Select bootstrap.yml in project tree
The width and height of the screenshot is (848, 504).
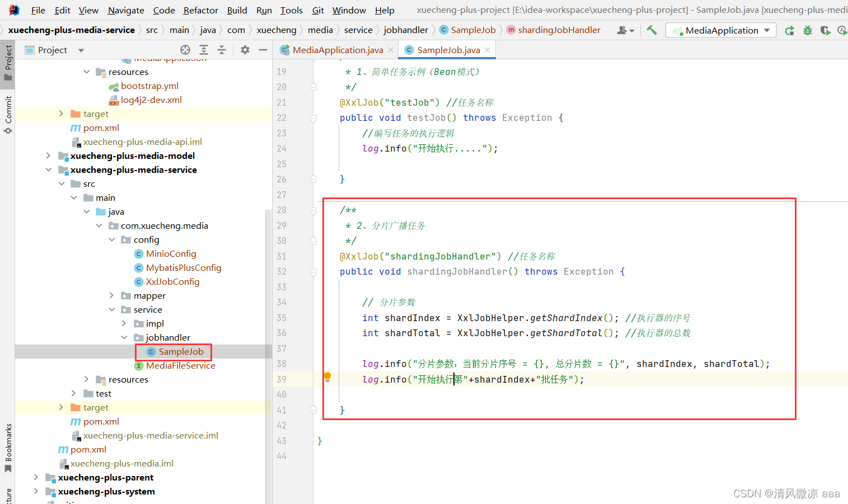(149, 86)
